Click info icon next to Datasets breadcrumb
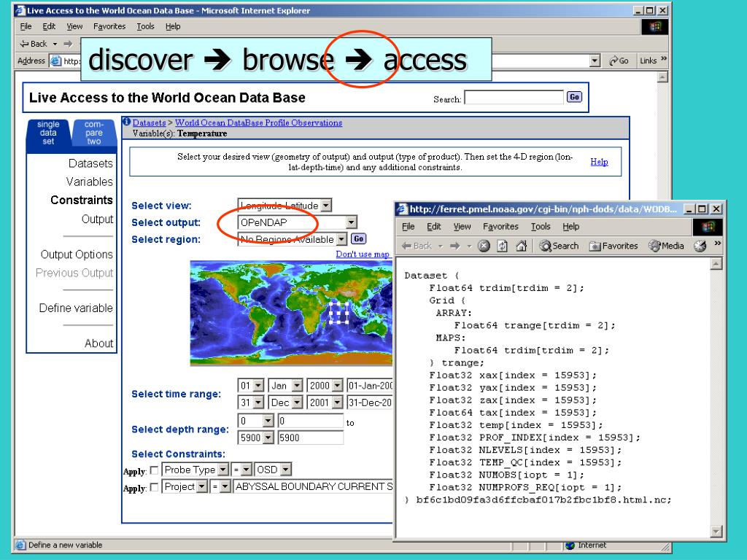The height and width of the screenshot is (560, 747). click(x=127, y=122)
